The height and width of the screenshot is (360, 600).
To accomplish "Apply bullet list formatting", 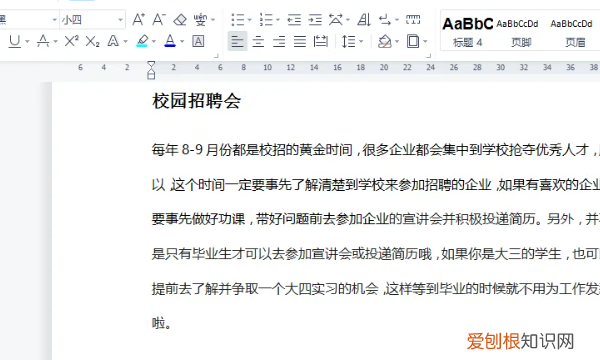I will pos(238,20).
